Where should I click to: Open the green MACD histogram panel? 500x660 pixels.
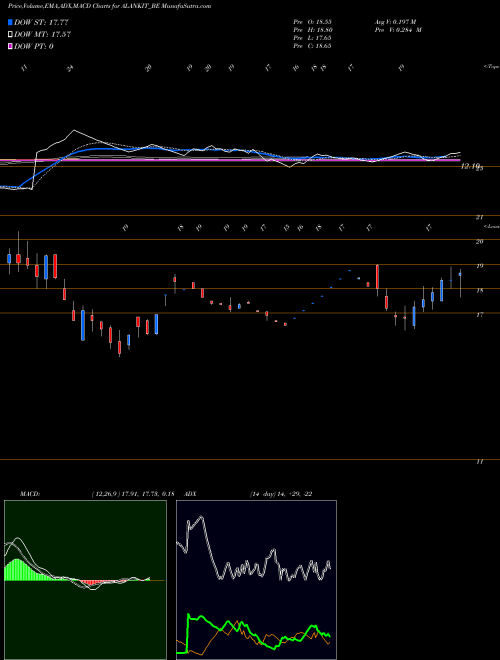click(85, 580)
